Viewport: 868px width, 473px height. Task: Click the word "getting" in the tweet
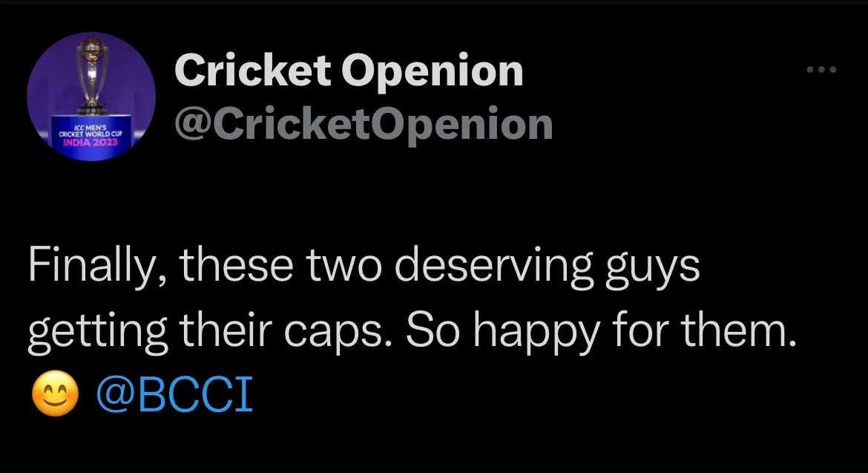98,332
